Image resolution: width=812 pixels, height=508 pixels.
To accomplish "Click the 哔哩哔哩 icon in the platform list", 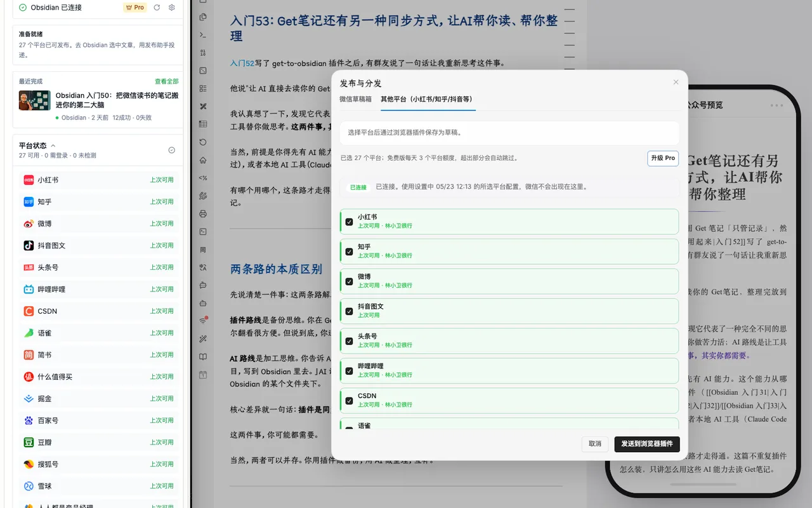I will [x=29, y=289].
